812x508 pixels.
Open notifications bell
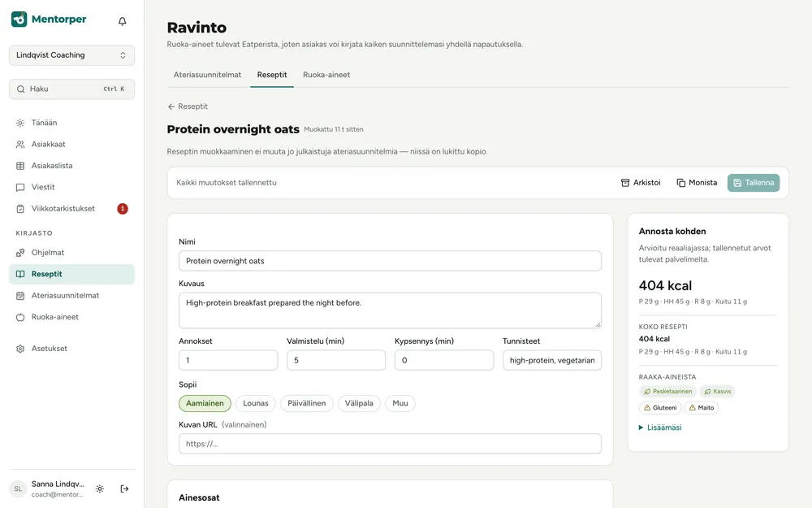tap(123, 21)
